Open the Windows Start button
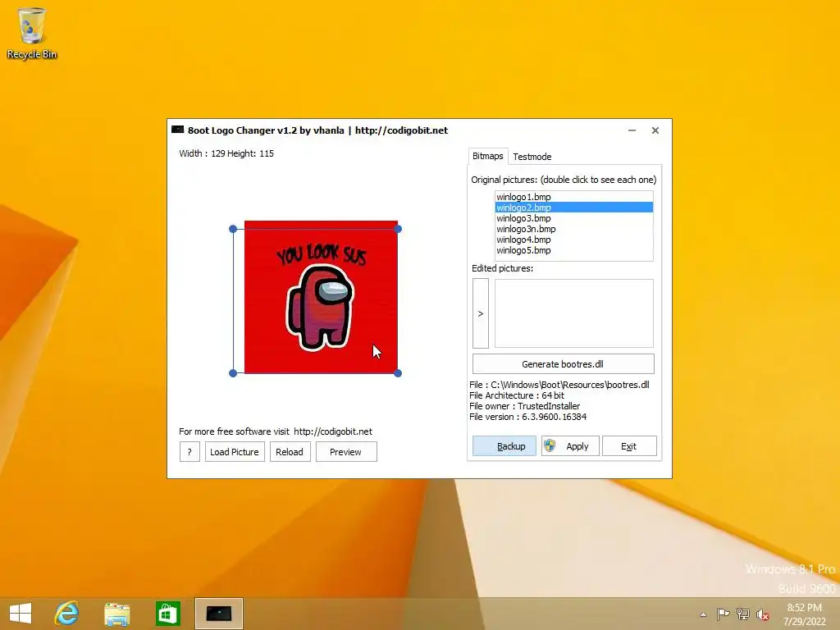The image size is (840, 630). click(21, 614)
